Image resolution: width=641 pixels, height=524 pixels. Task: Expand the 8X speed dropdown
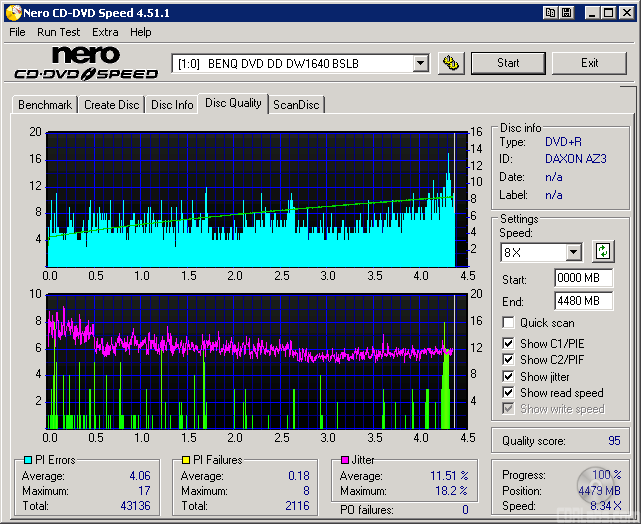[x=573, y=252]
